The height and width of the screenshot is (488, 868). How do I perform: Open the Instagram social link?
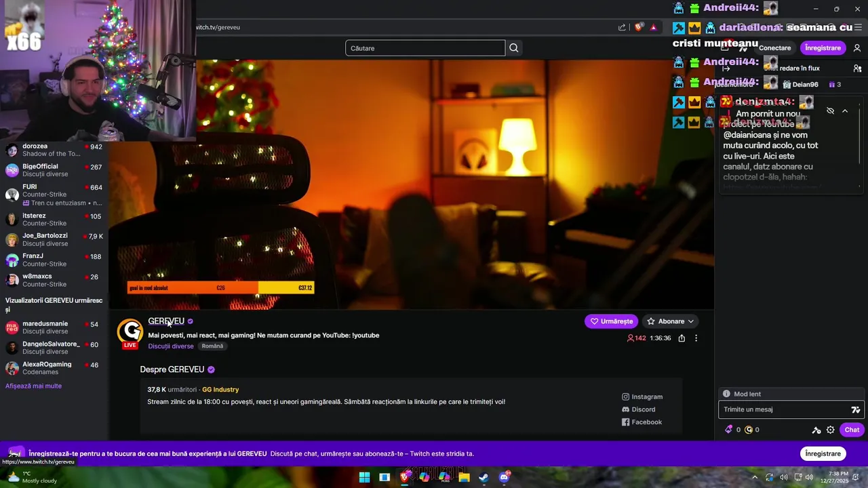pyautogui.click(x=642, y=397)
